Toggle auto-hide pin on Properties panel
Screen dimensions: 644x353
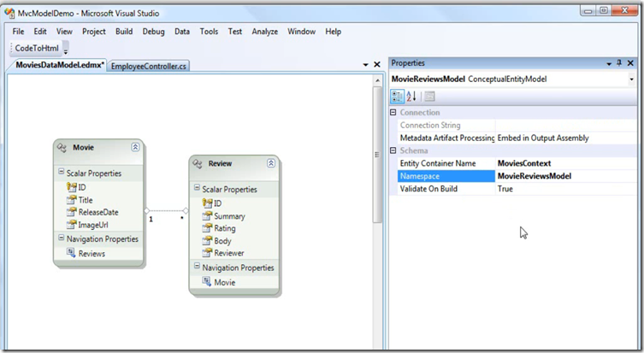(619, 63)
